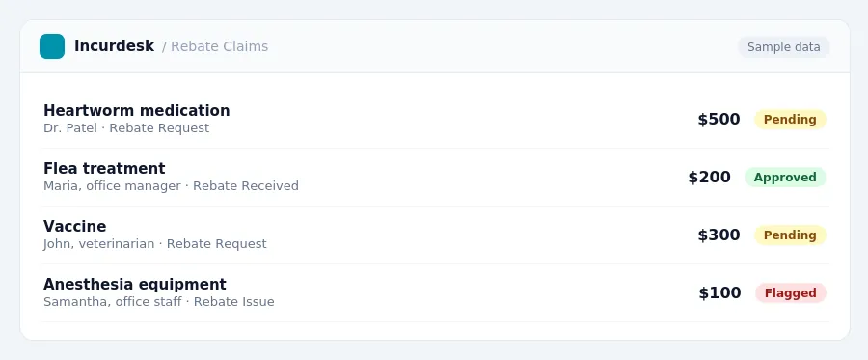Image resolution: width=868 pixels, height=360 pixels.
Task: Click John, veterinarian Rebate Request text
Action: 155,243
